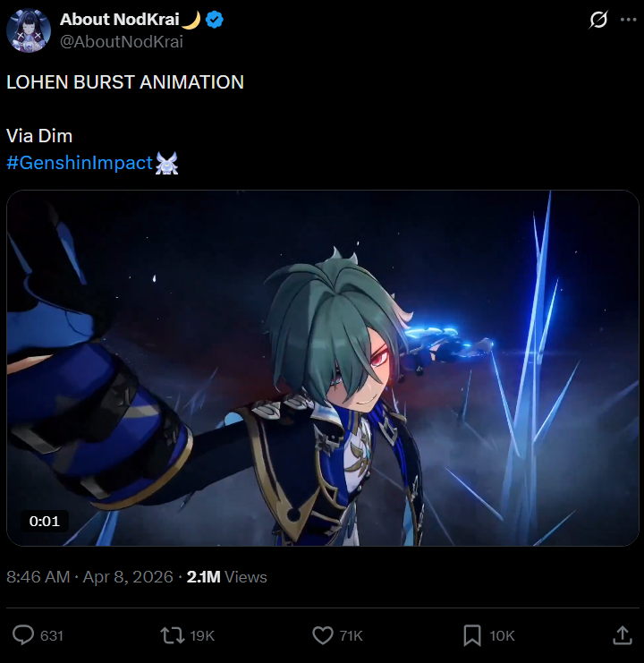This screenshot has height=663, width=644.
Task: Open the 8:46 AM Apr 8, 2026 timestamp
Action: pos(89,577)
